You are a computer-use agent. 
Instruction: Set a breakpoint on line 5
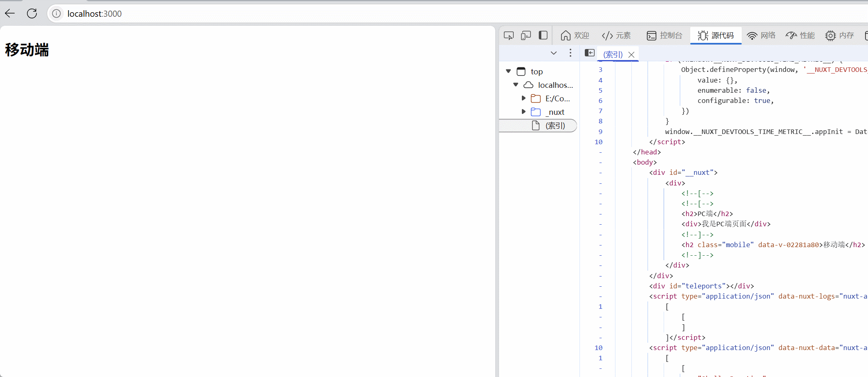tap(600, 90)
